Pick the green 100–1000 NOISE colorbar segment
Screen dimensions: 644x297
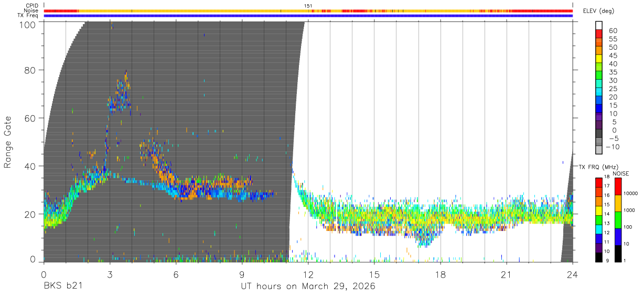(x=618, y=220)
